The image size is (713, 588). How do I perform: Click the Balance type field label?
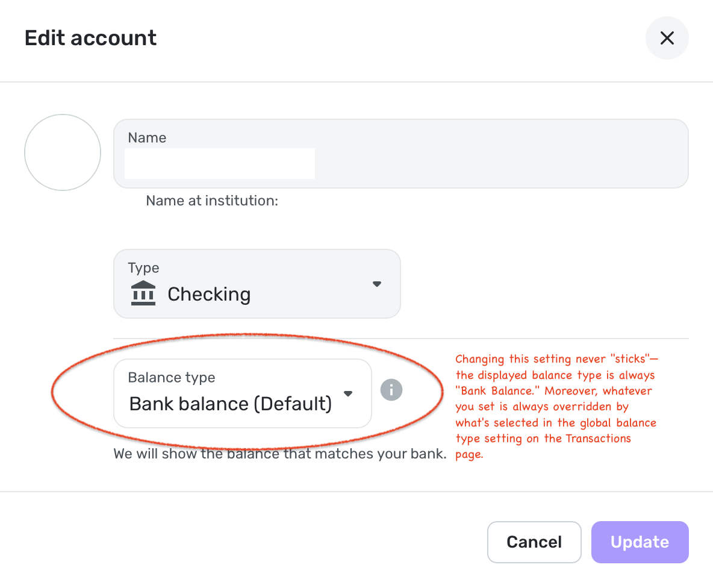pos(172,378)
